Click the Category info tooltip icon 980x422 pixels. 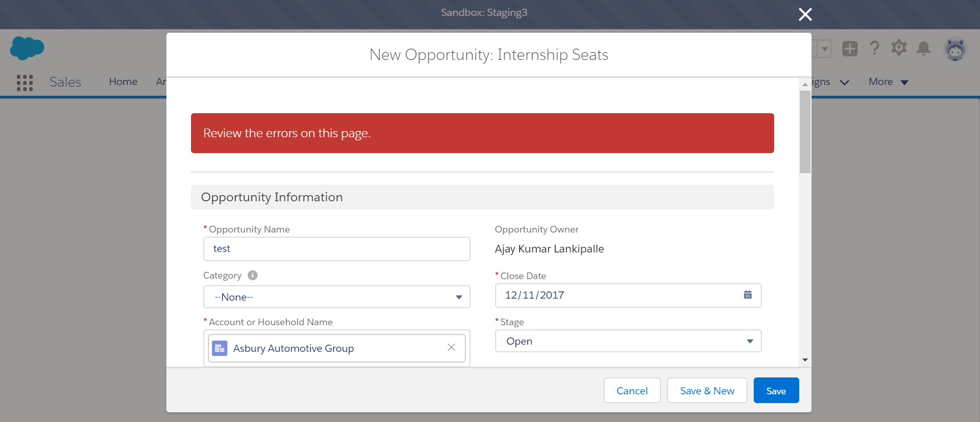point(252,276)
